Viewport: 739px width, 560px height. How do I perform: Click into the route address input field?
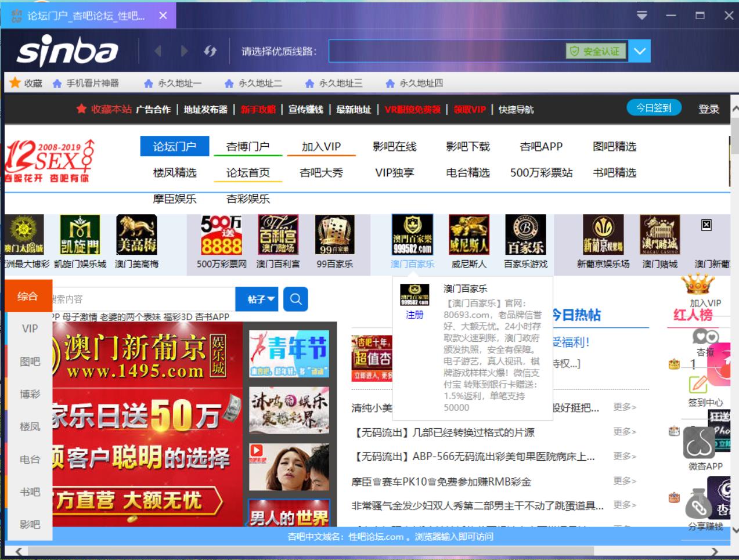pos(447,51)
